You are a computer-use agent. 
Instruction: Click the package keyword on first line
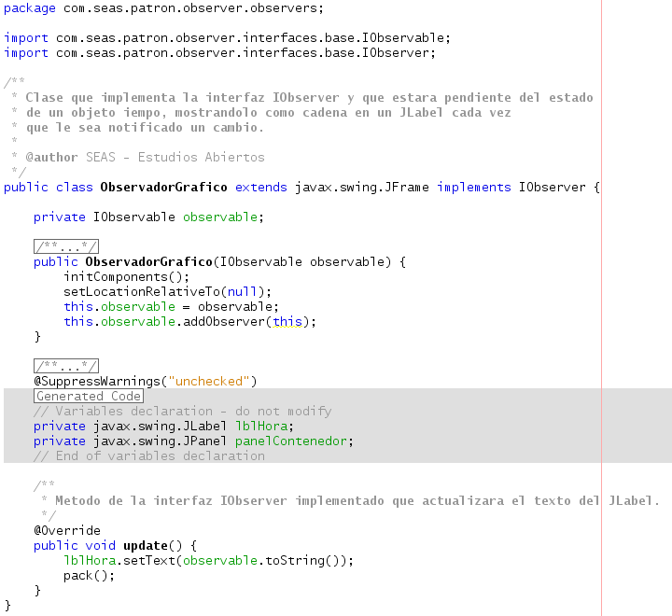pos(30,8)
